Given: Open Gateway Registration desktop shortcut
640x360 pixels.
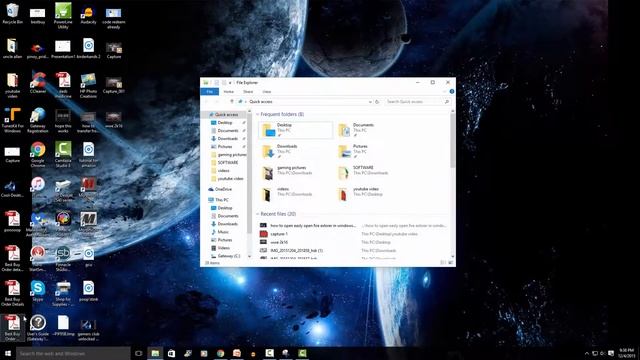Looking at the screenshot, I should [38, 120].
